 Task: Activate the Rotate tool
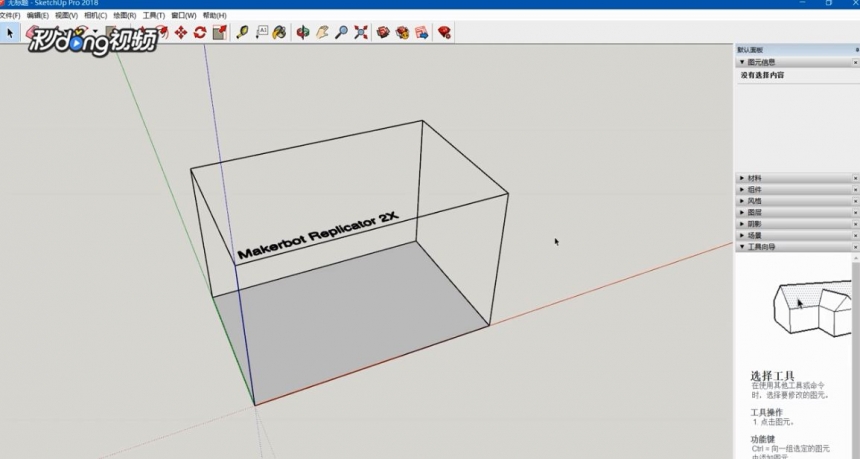pyautogui.click(x=200, y=33)
